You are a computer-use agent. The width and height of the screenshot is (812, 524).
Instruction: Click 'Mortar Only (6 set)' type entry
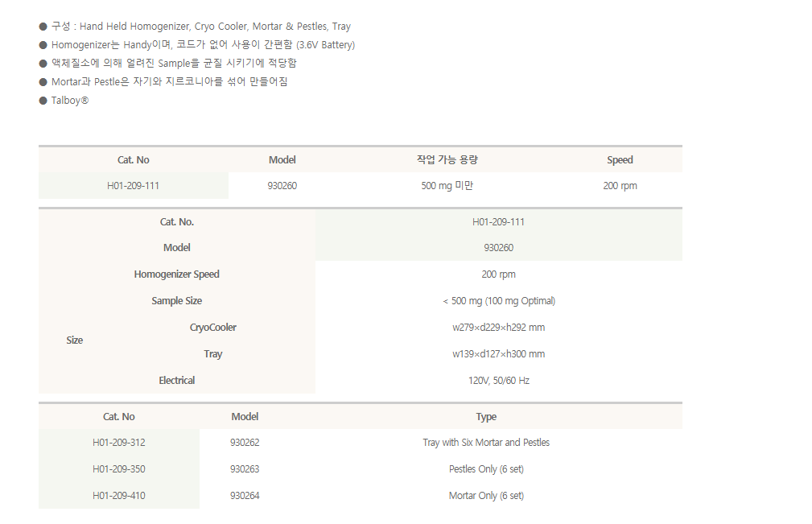(486, 496)
